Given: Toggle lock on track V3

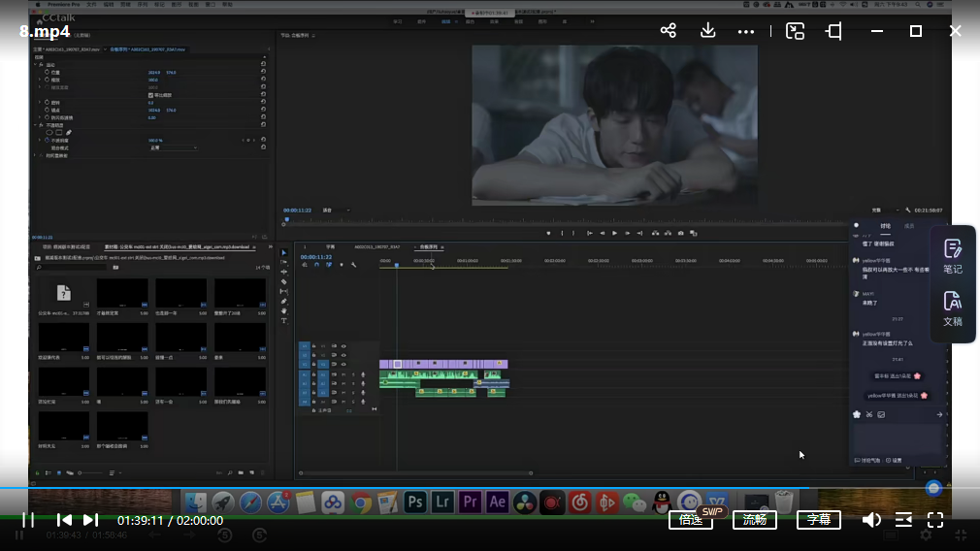Looking at the screenshot, I should 313,346.
